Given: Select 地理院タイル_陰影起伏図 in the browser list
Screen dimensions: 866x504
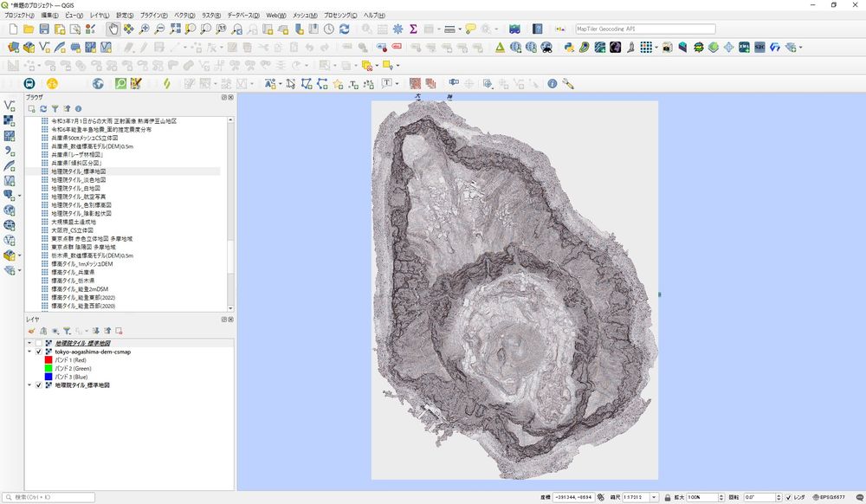Looking at the screenshot, I should (x=81, y=213).
